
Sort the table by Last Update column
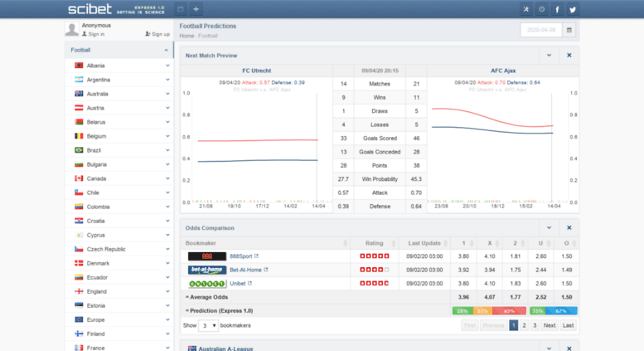click(424, 243)
